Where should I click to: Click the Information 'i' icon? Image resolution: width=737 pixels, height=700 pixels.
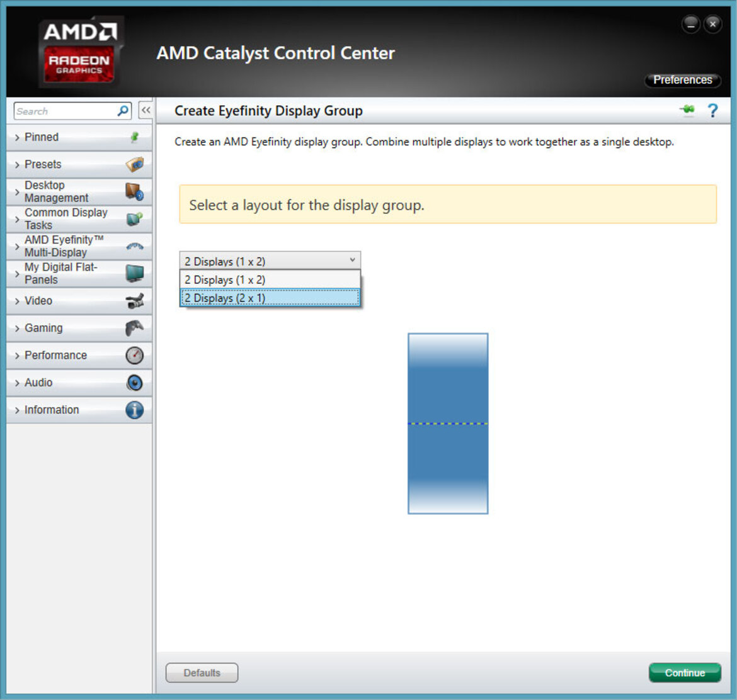[135, 410]
